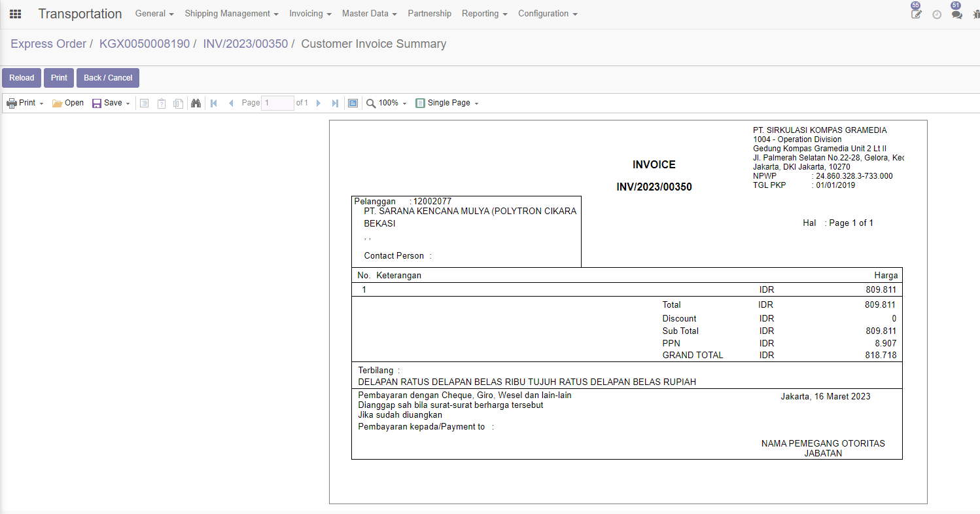Open the Single Page view dropdown
This screenshot has width=980, height=514.
pyautogui.click(x=453, y=103)
